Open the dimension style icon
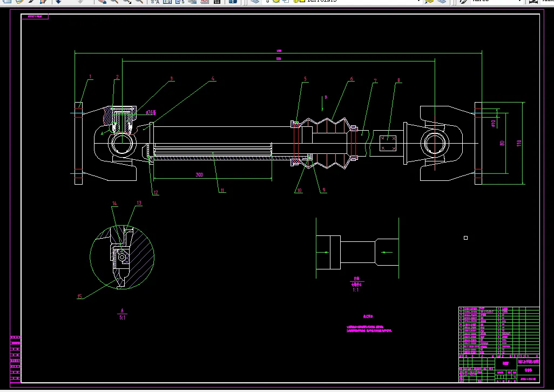 (533, 2)
